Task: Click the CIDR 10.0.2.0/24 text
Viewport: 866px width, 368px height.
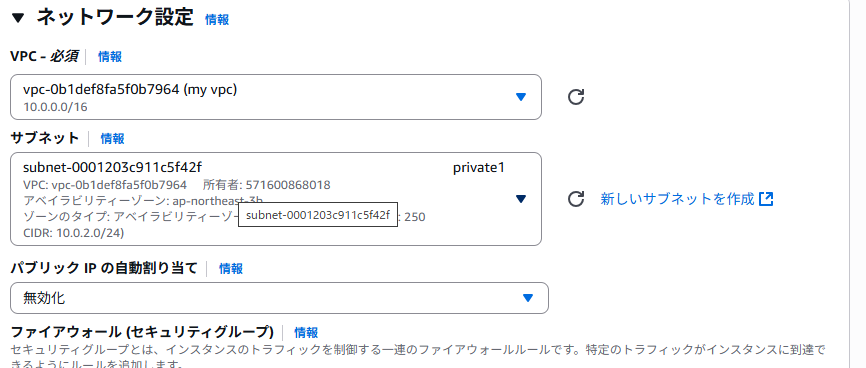Action: [x=73, y=233]
